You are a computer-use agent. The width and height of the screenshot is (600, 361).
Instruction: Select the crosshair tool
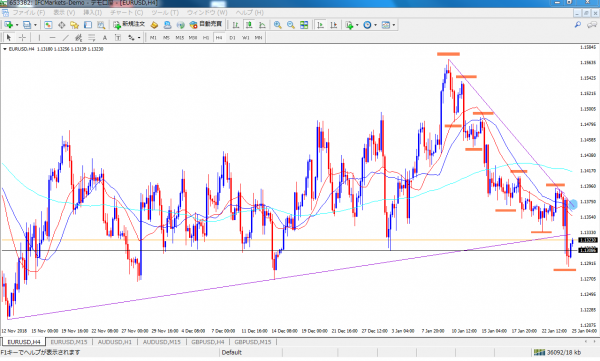coord(22,38)
